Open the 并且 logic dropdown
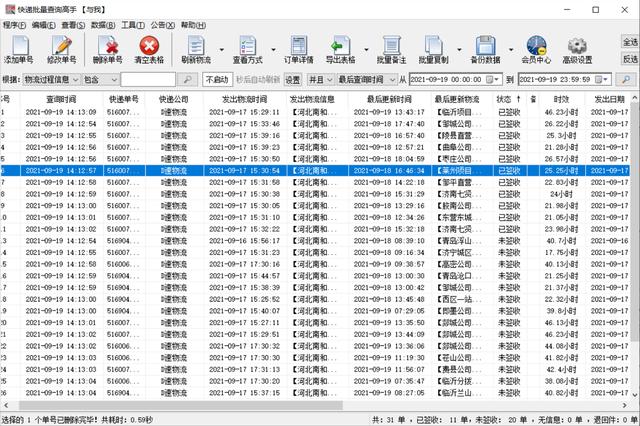This screenshot has height=426, width=640. tap(320, 79)
